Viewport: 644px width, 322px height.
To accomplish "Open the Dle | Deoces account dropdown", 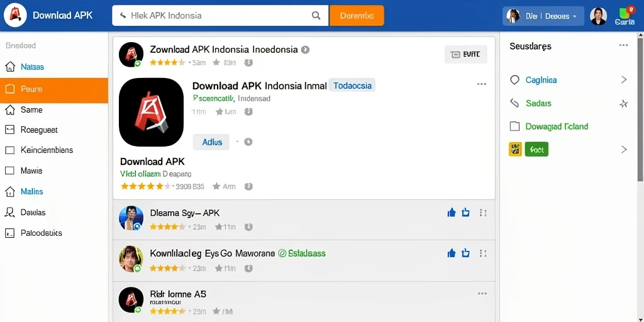I will click(x=543, y=16).
